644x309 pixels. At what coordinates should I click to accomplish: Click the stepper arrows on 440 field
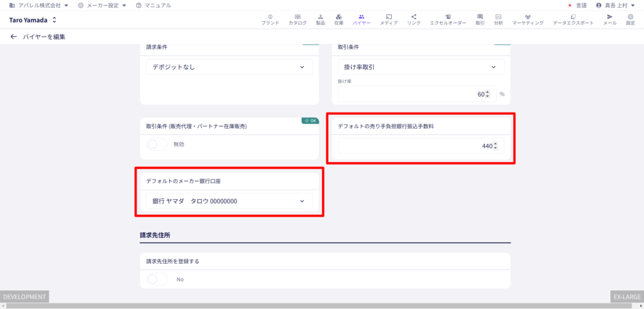click(x=496, y=146)
